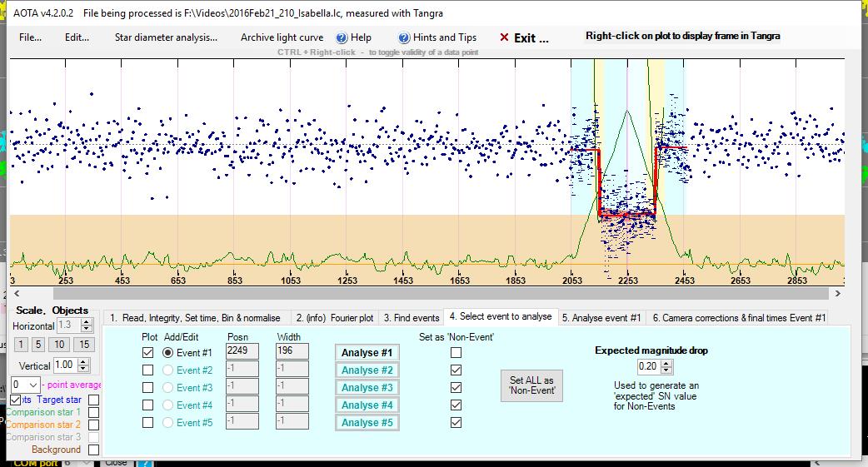Open the Edit... menu
868x467 pixels.
click(x=77, y=37)
